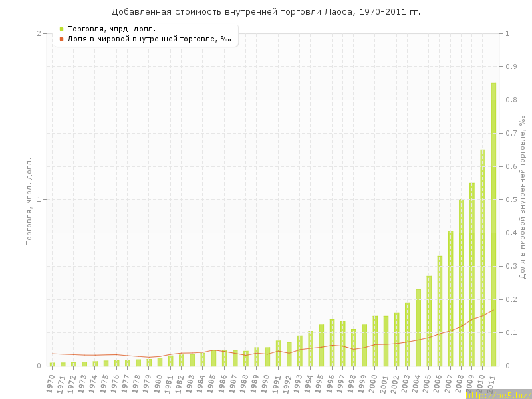Click the 2008 bar reaching value 1
This screenshot has width=532, height=399.
(461, 283)
